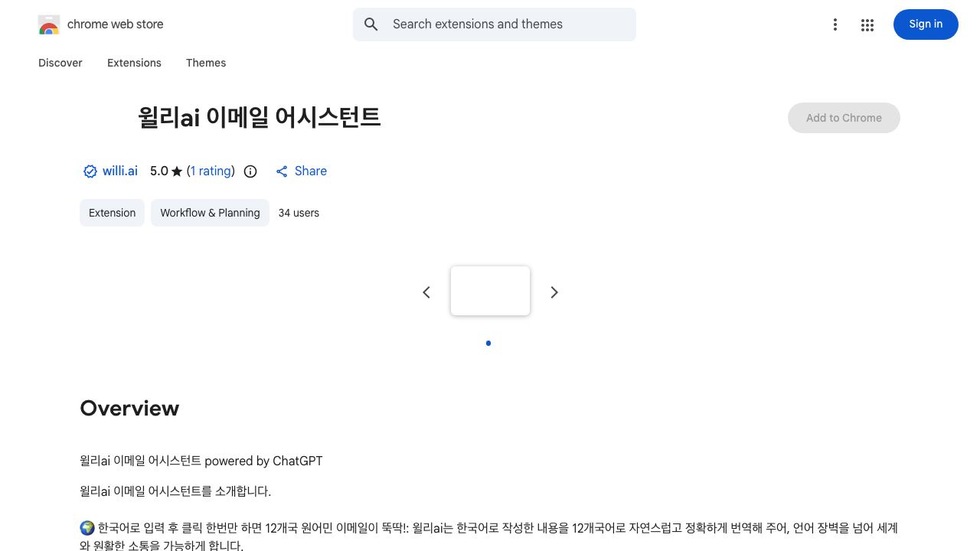
Task: Click the 34 users text
Action: point(299,213)
